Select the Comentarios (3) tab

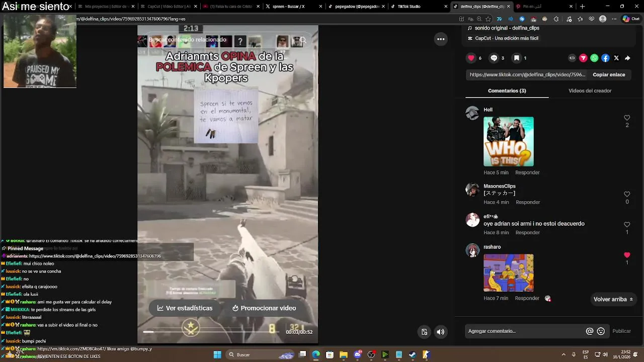[x=507, y=91]
